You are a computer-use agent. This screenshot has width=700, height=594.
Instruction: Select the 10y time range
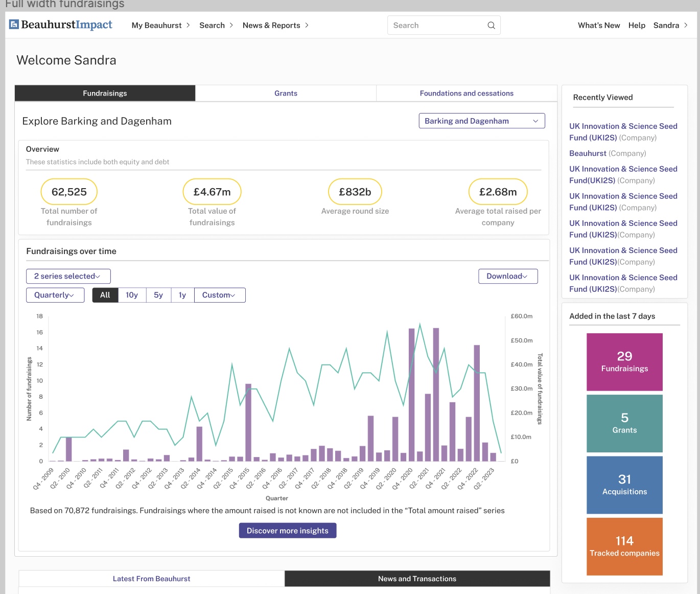pos(132,295)
